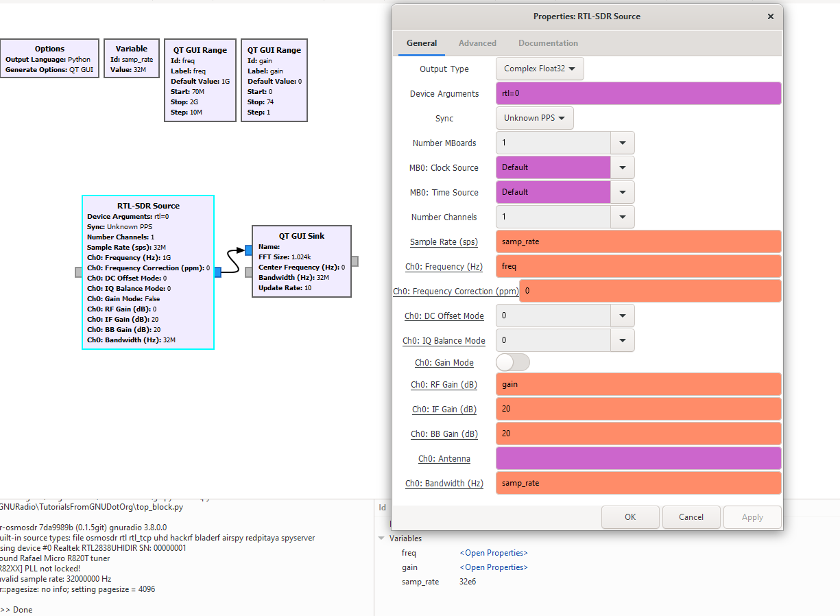This screenshot has height=616, width=840.
Task: Click the Ch0: Bandwidth (Hz) input field
Action: tap(638, 483)
